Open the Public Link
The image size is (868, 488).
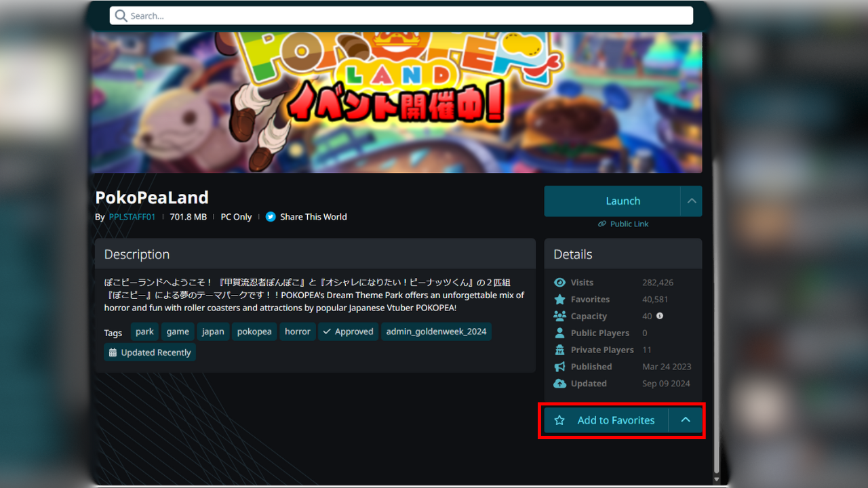tap(629, 224)
